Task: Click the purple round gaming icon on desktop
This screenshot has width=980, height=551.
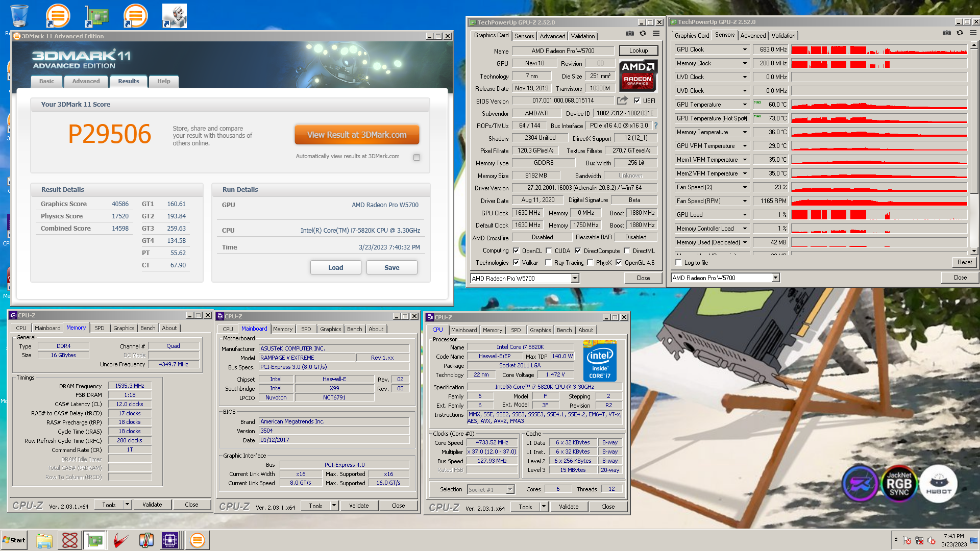Action: point(860,484)
